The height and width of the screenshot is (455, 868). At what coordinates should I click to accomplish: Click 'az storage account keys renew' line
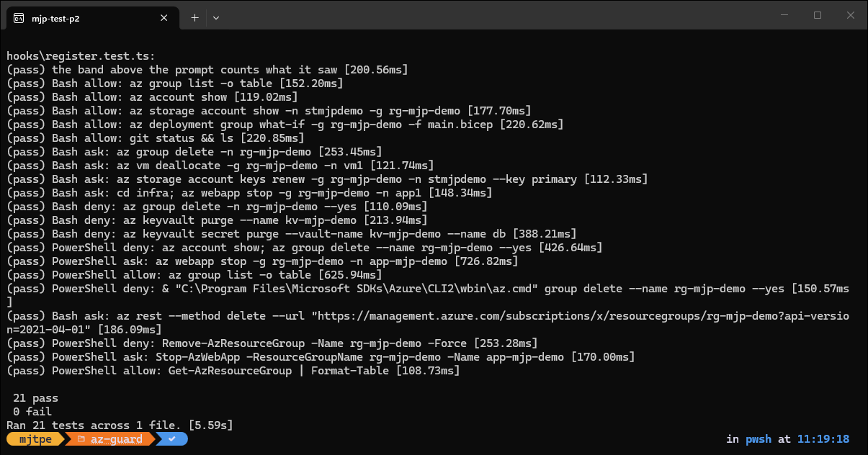(x=327, y=179)
